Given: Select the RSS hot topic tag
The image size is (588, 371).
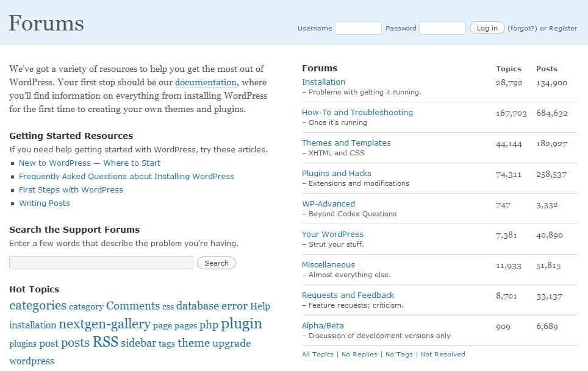Looking at the screenshot, I should tap(106, 342).
